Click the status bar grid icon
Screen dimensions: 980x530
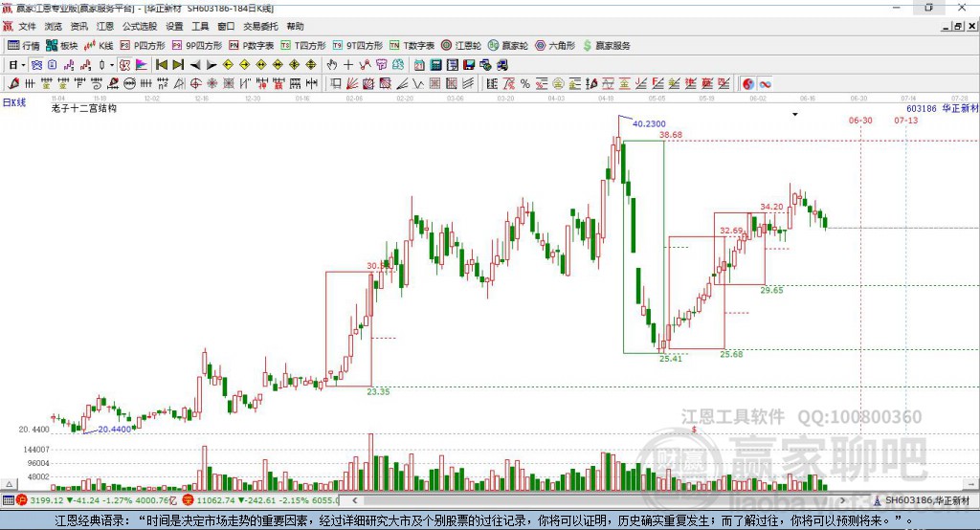click(x=8, y=500)
